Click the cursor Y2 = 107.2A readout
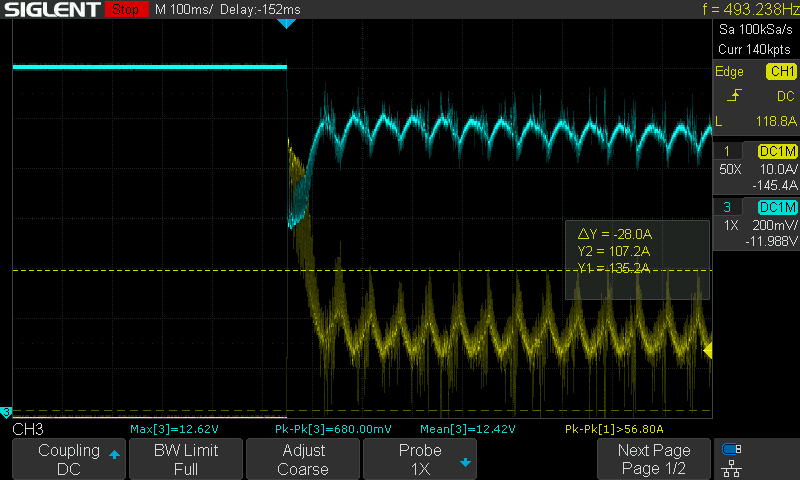This screenshot has height=480, width=800. (x=614, y=251)
